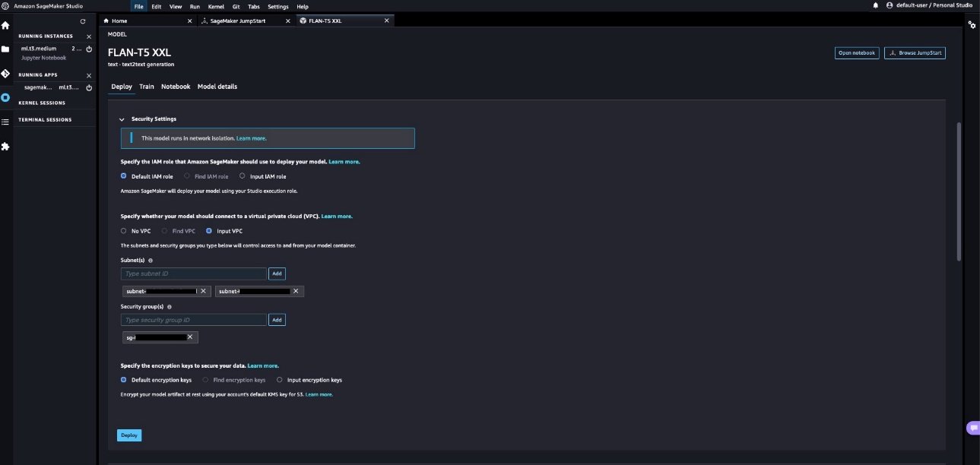
Task: Shut down the sagemaker running app
Action: (89, 87)
